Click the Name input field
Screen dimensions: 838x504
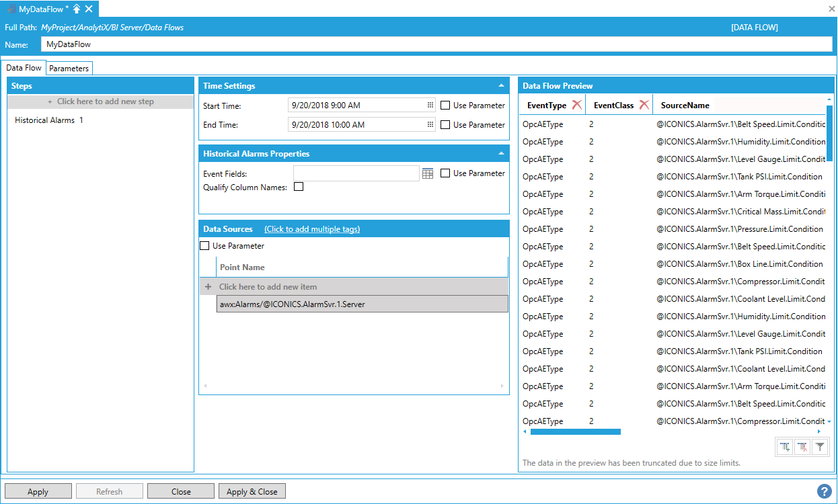(x=436, y=44)
